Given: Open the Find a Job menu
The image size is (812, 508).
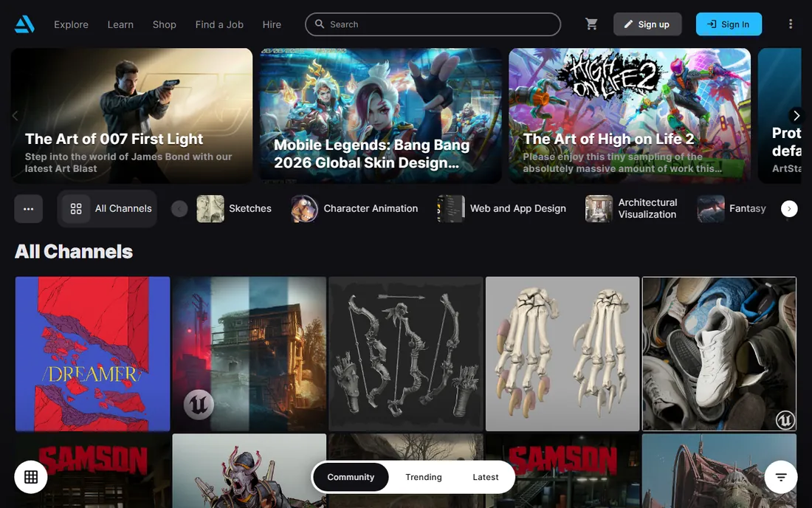Looking at the screenshot, I should click(x=219, y=24).
